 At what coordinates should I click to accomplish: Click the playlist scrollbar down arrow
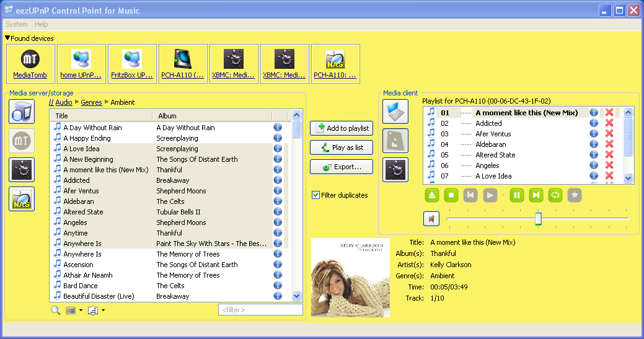point(628,178)
